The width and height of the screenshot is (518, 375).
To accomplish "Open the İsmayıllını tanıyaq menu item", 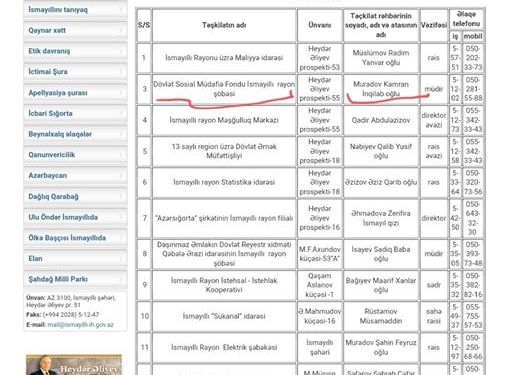I will (75, 10).
